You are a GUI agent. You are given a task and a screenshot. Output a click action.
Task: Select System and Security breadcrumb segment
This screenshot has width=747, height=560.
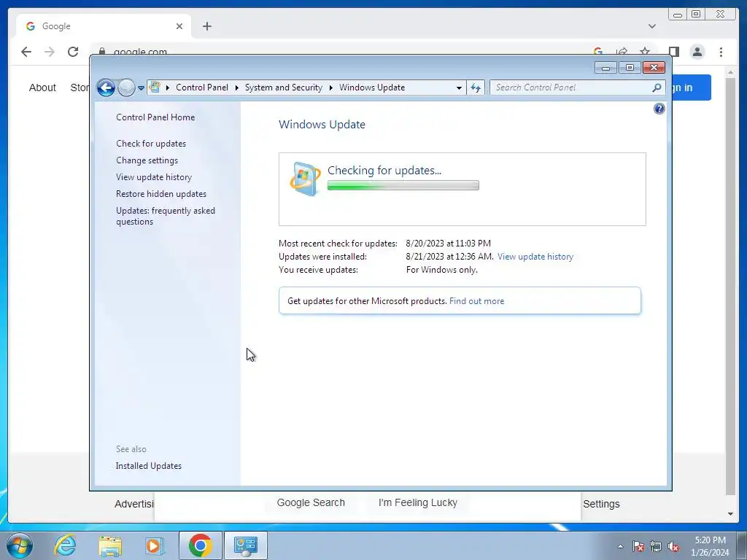(x=284, y=87)
